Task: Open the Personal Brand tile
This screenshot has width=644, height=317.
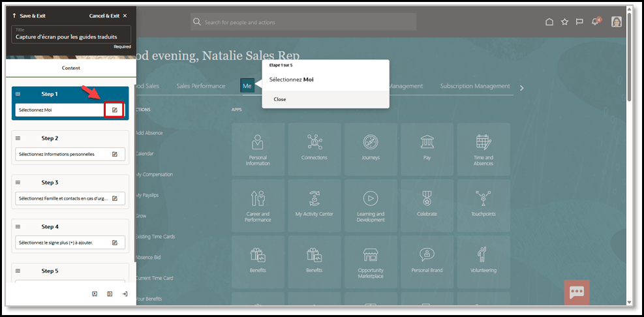Action: pos(427,262)
